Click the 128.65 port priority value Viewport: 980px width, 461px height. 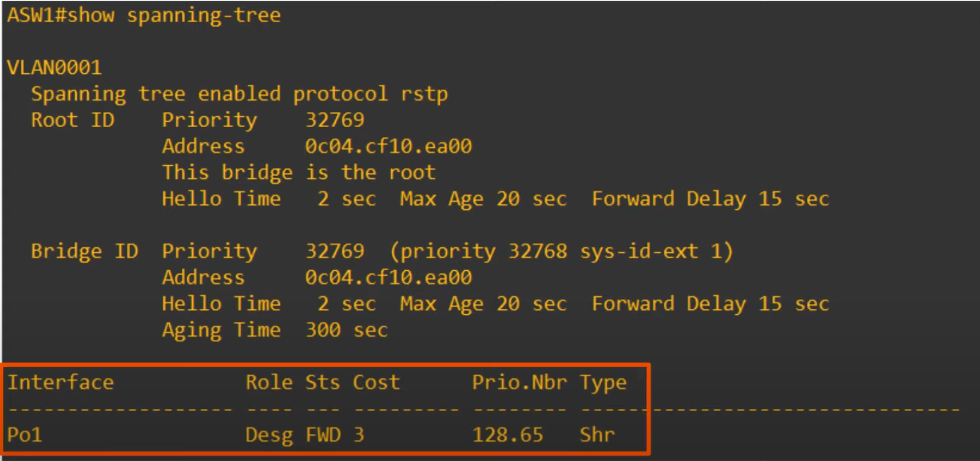click(507, 435)
